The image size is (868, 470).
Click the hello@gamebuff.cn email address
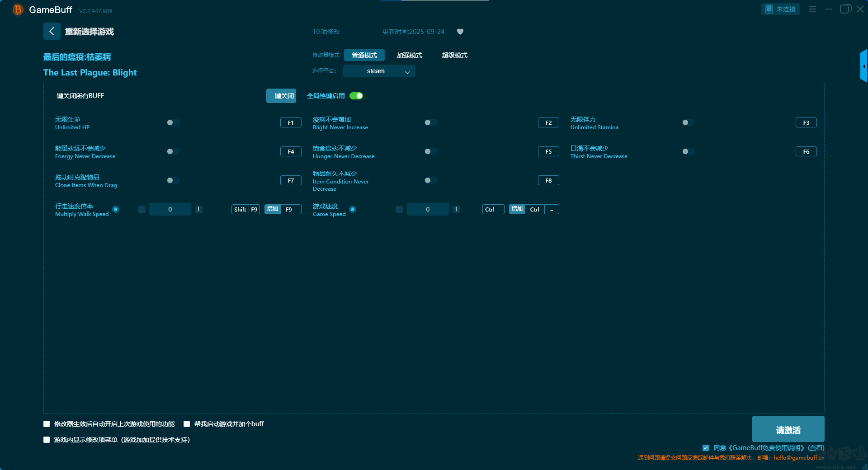click(799, 458)
